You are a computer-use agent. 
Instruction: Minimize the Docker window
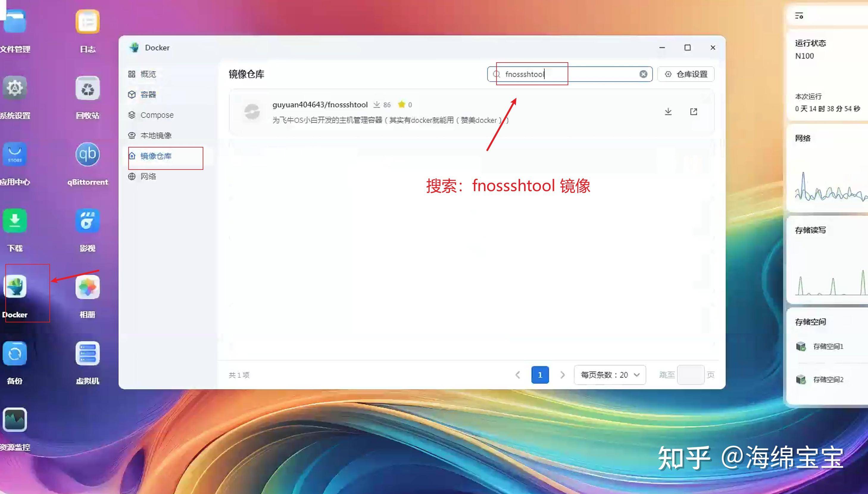click(x=662, y=47)
